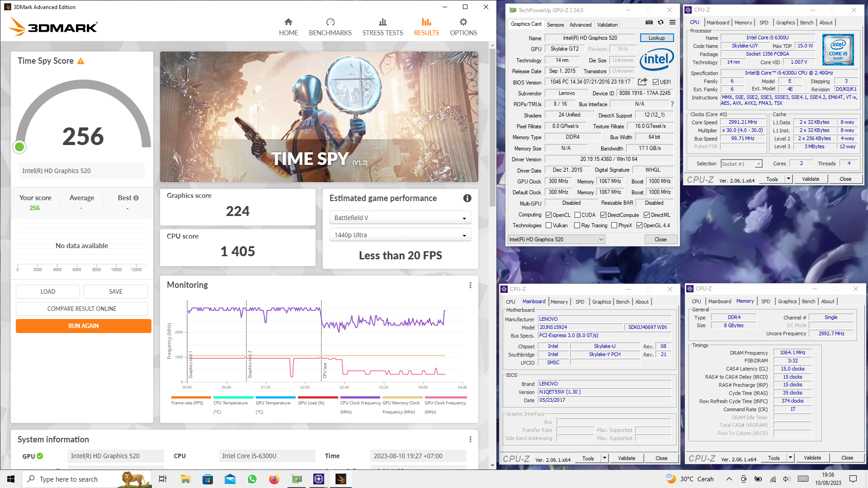Click the Frame rate (FPS) legend color bar

[191, 398]
